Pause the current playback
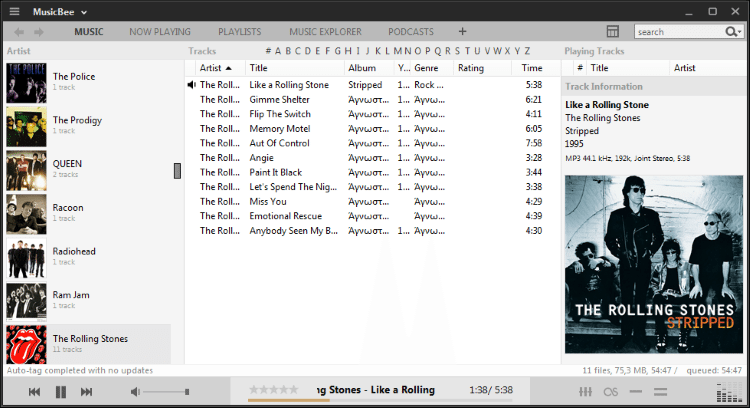Screen dimensions: 750x408 (61, 392)
